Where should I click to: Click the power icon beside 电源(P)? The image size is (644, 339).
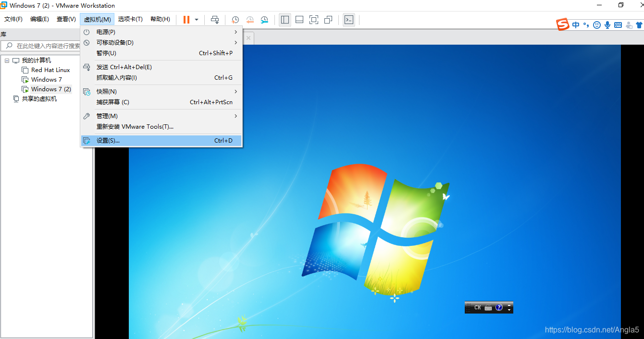87,32
